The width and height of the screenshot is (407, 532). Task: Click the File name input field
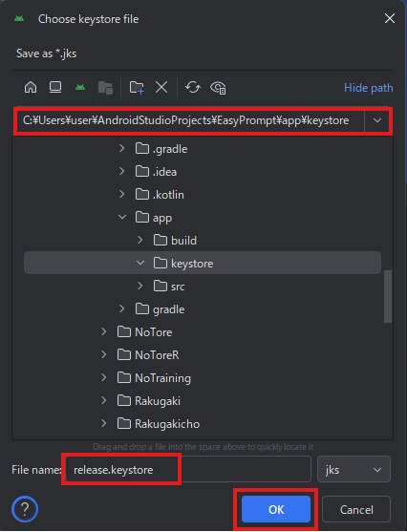coord(188,470)
